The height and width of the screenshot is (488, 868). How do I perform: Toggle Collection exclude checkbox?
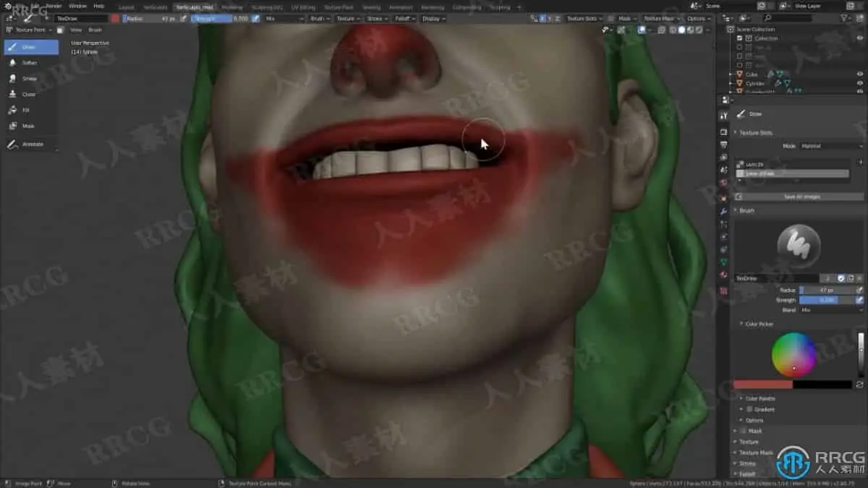coord(739,38)
